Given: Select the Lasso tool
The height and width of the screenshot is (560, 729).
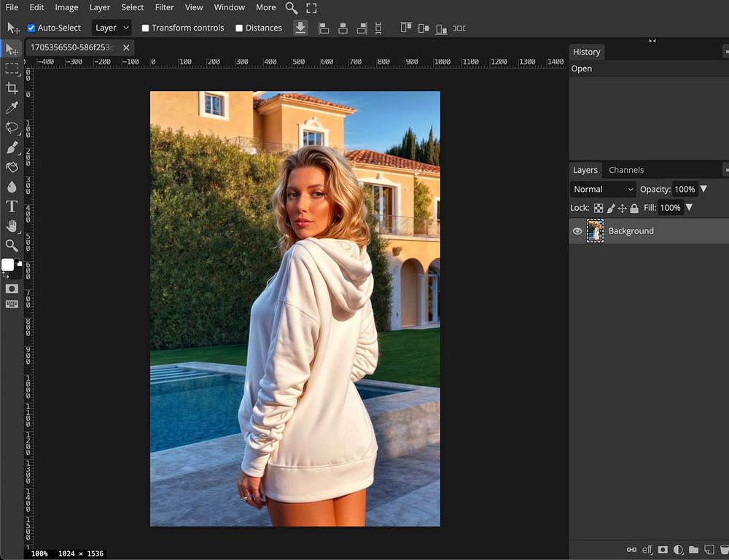Looking at the screenshot, I should (x=12, y=128).
